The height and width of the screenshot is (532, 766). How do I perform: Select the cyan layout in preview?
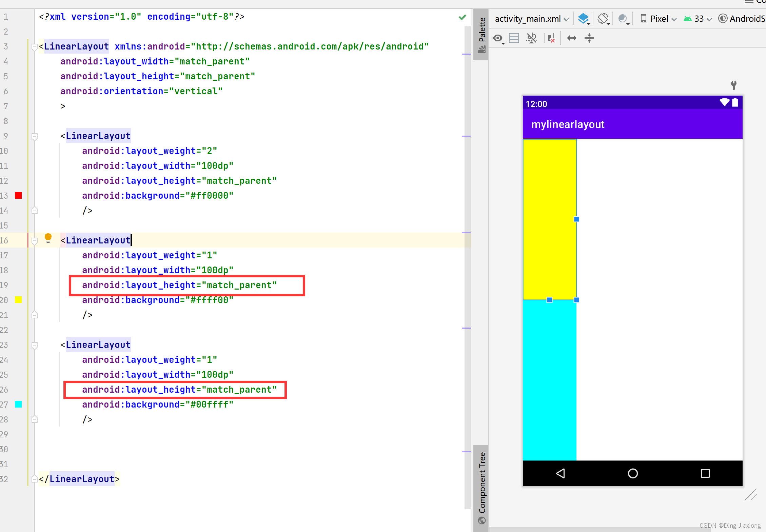click(550, 380)
